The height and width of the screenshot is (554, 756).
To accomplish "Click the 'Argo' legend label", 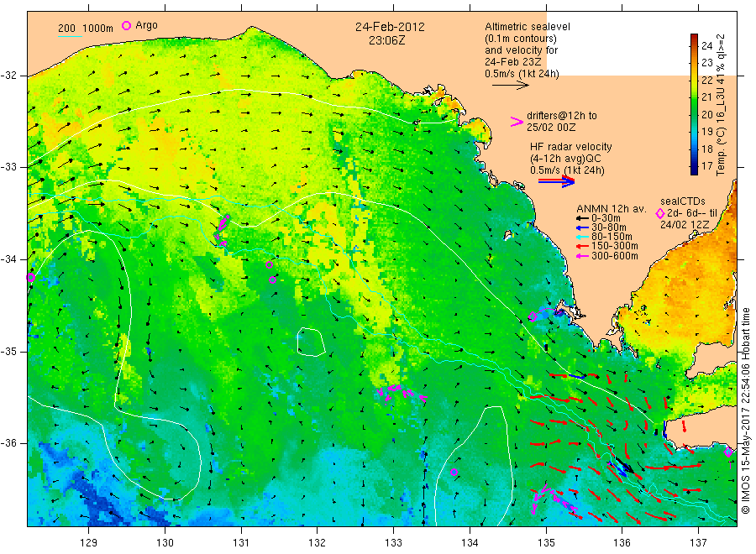I will 146,25.
